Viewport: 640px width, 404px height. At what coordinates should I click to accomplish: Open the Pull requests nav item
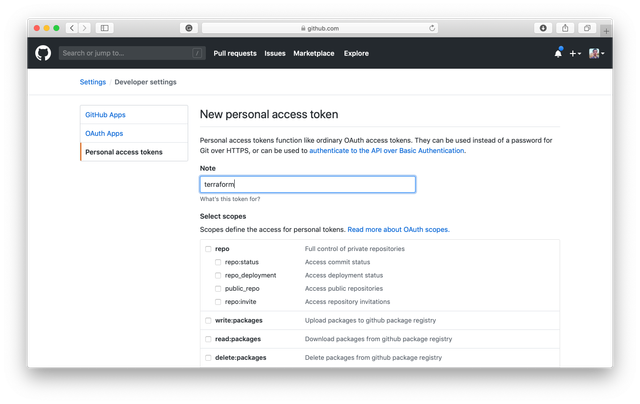coord(235,53)
